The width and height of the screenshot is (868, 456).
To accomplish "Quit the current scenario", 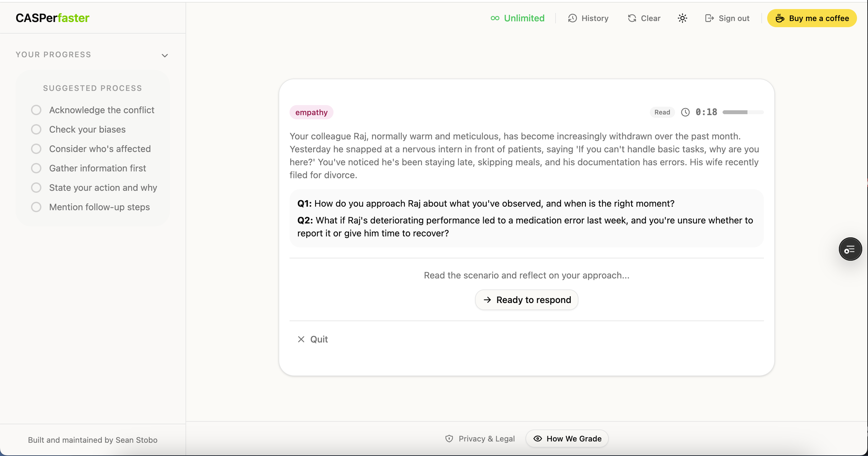I will pyautogui.click(x=313, y=339).
